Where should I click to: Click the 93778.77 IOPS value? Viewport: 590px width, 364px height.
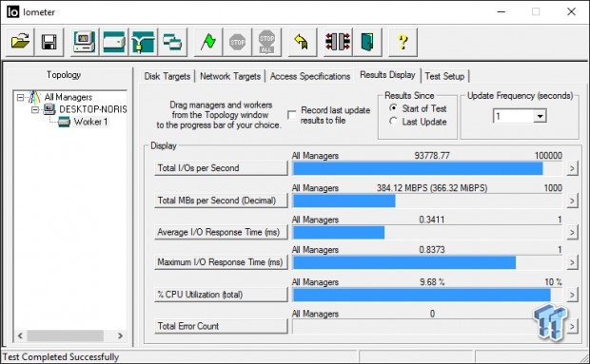[432, 156]
